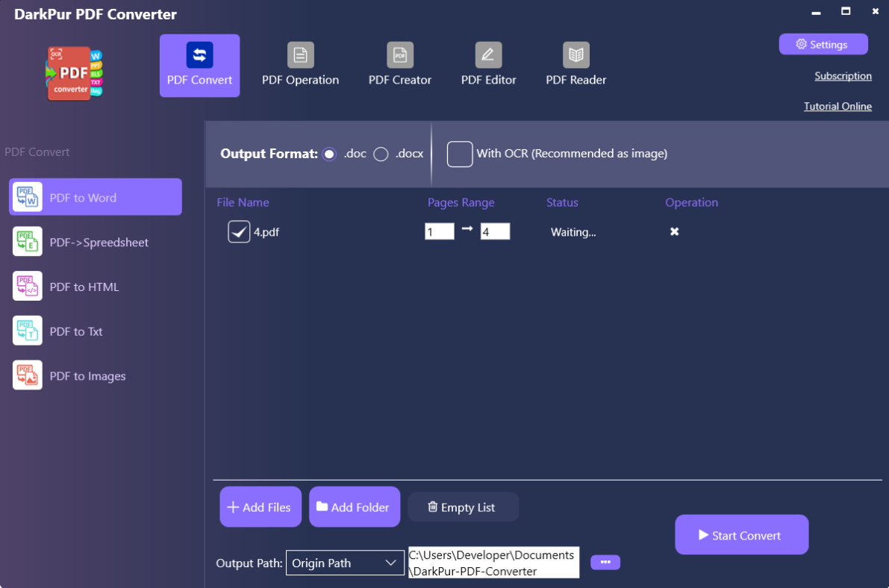Click the PDF to HTML sidebar icon
The width and height of the screenshot is (889, 588).
(x=28, y=287)
